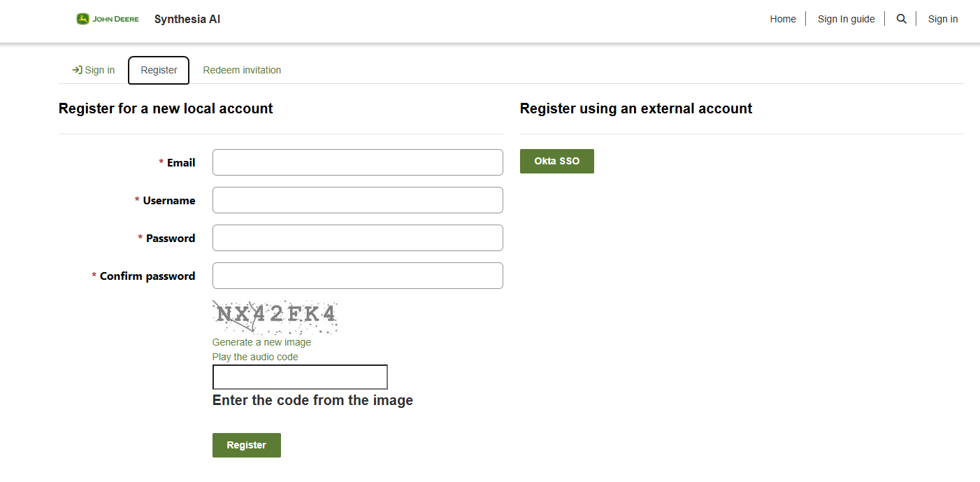Switch to the Redeem invitation tab
Image resolution: width=980 pixels, height=482 pixels.
click(x=242, y=70)
